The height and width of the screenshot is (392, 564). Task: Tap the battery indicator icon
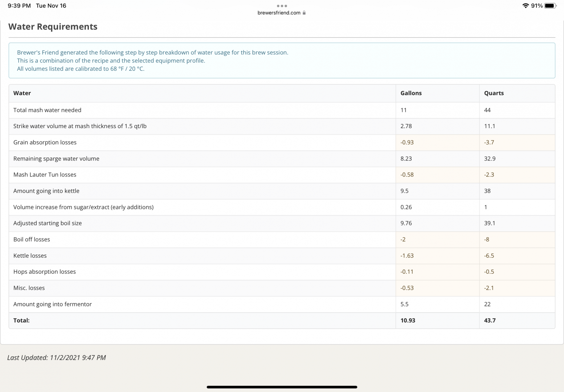coord(550,6)
